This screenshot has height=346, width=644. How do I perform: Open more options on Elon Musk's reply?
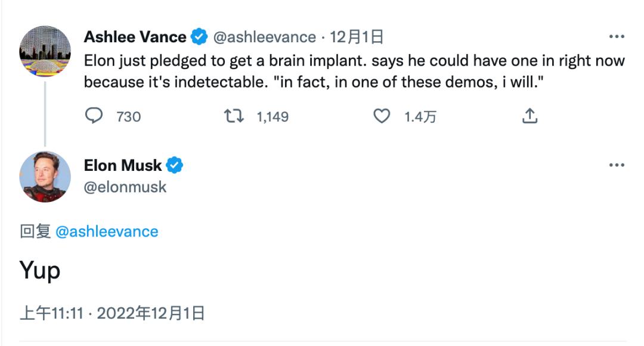616,165
